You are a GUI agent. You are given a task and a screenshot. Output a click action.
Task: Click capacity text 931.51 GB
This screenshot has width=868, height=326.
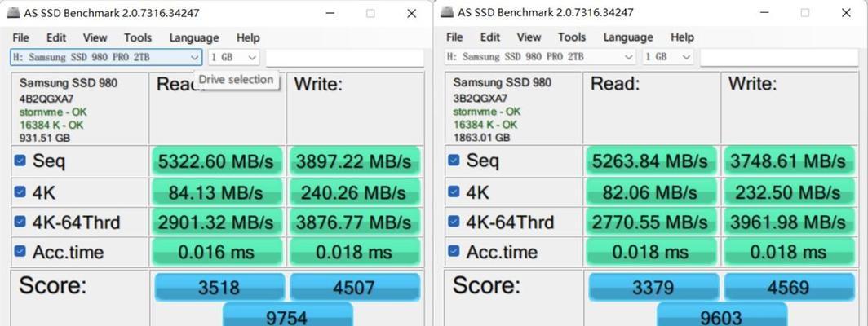pos(45,138)
